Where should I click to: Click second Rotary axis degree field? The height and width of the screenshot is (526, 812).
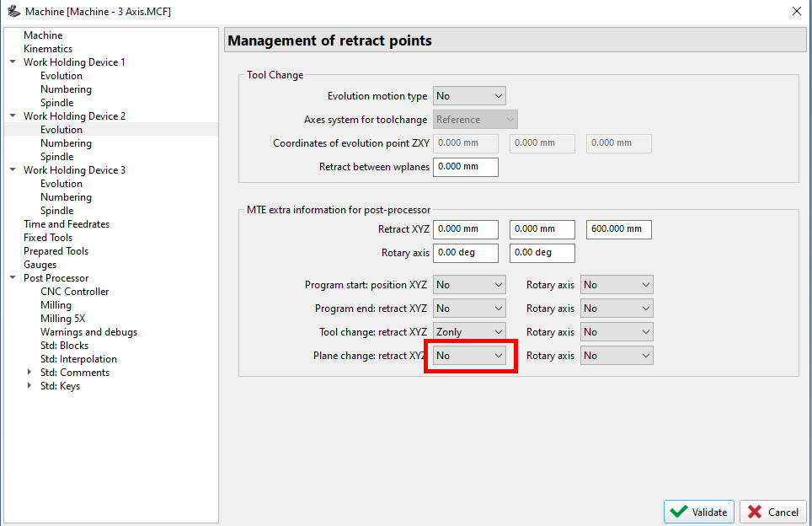(x=542, y=253)
